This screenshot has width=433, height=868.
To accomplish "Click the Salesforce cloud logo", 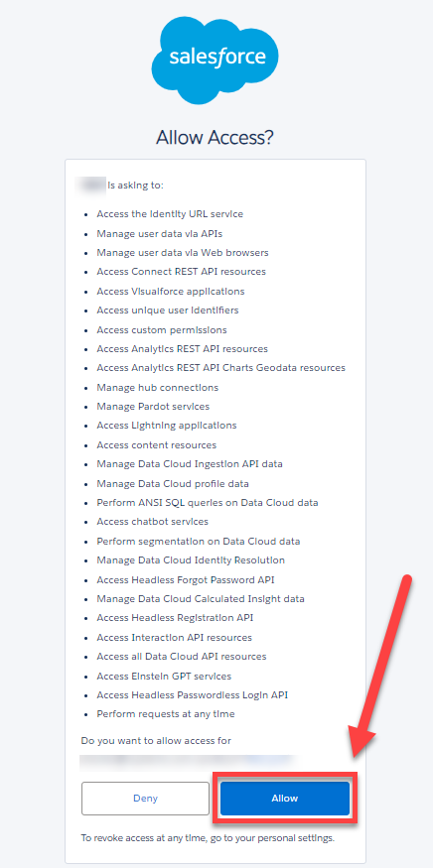I will pos(216,60).
